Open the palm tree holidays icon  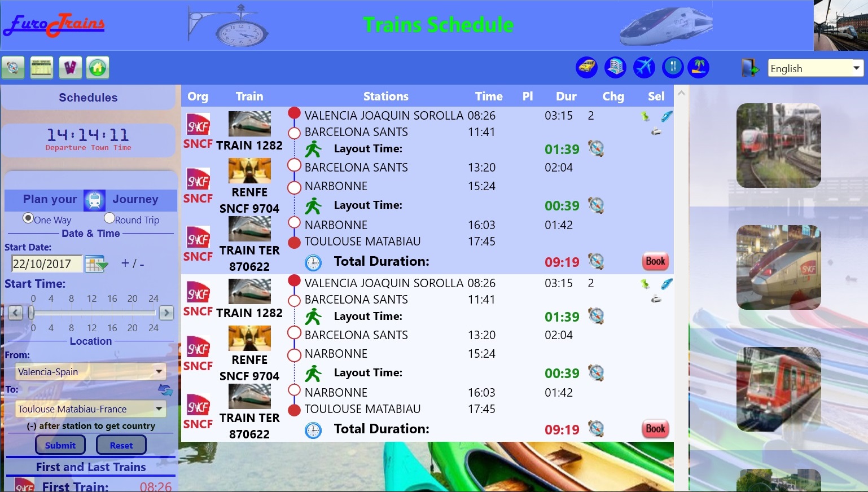coord(699,67)
